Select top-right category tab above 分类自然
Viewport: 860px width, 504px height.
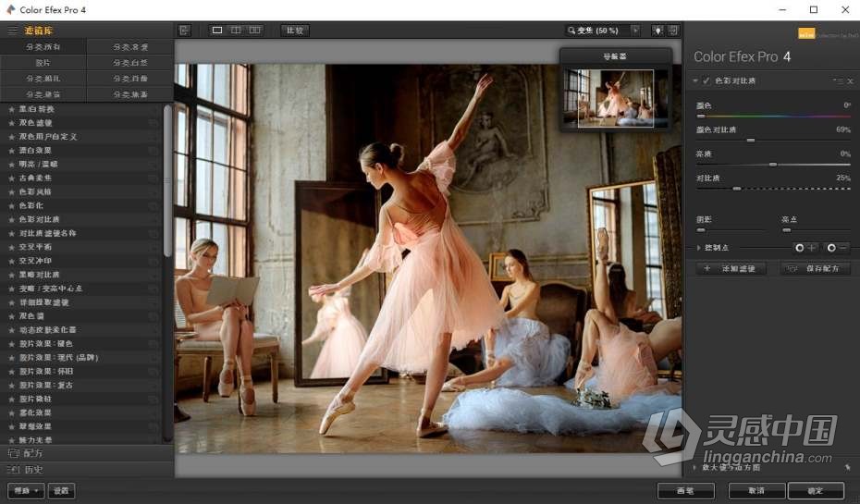coord(130,47)
